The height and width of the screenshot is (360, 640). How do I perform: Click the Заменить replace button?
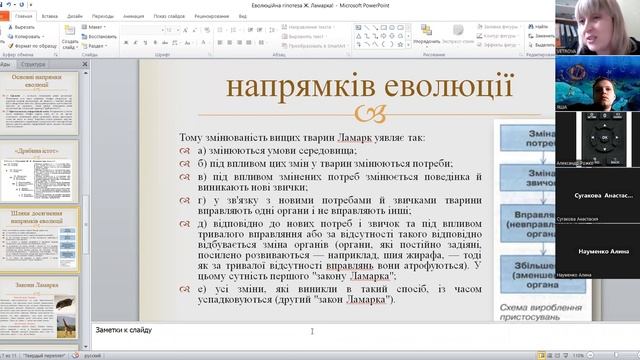click(541, 36)
